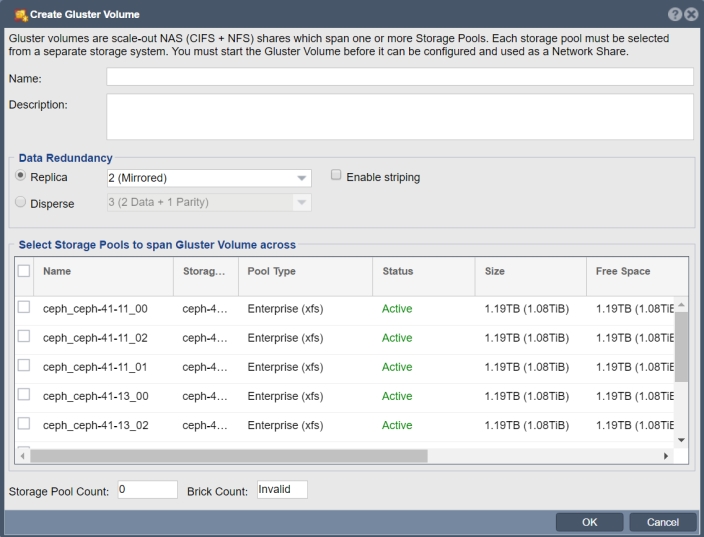Select the ceph_ceph-41-13_02 row name
The width and height of the screenshot is (704, 537).
click(96, 426)
